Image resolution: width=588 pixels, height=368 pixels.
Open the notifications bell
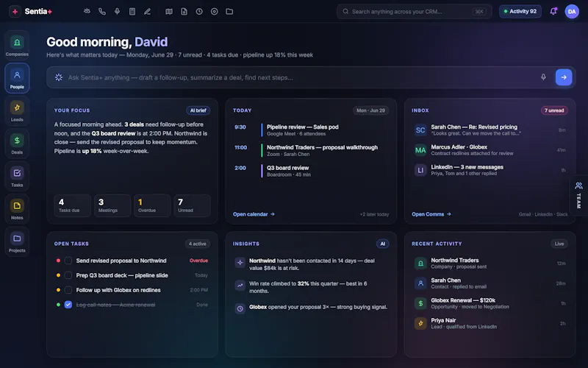pos(553,12)
